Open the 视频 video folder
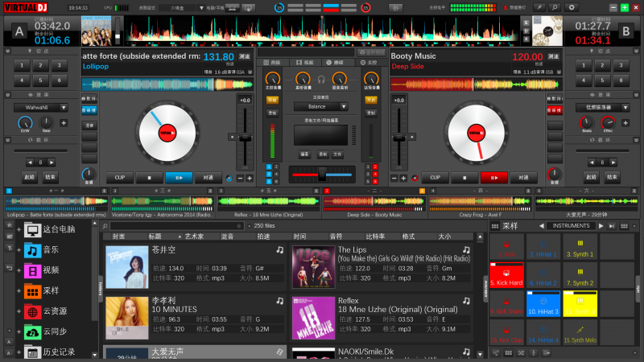Screen dimensions: 644x362 42,270
